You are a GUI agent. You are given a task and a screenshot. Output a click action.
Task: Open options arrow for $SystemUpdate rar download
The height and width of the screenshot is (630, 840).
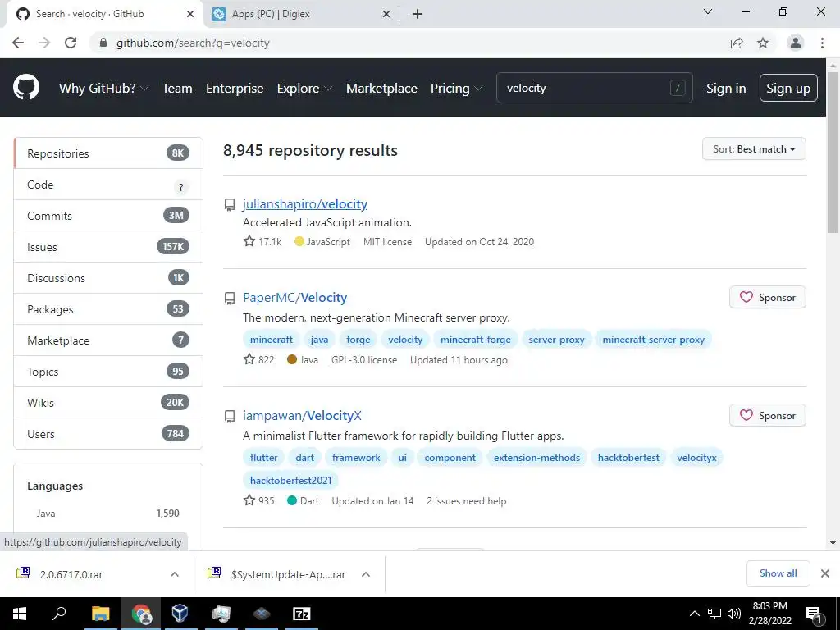366,574
